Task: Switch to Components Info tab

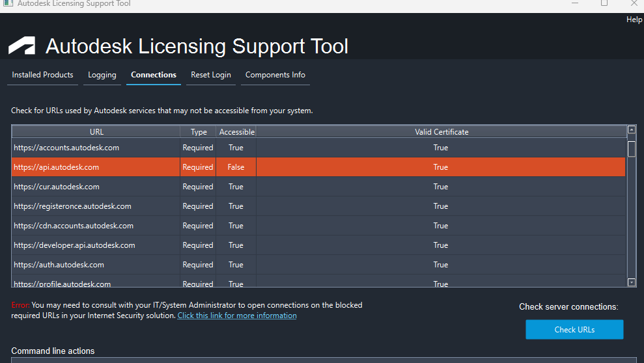Action: click(x=275, y=75)
